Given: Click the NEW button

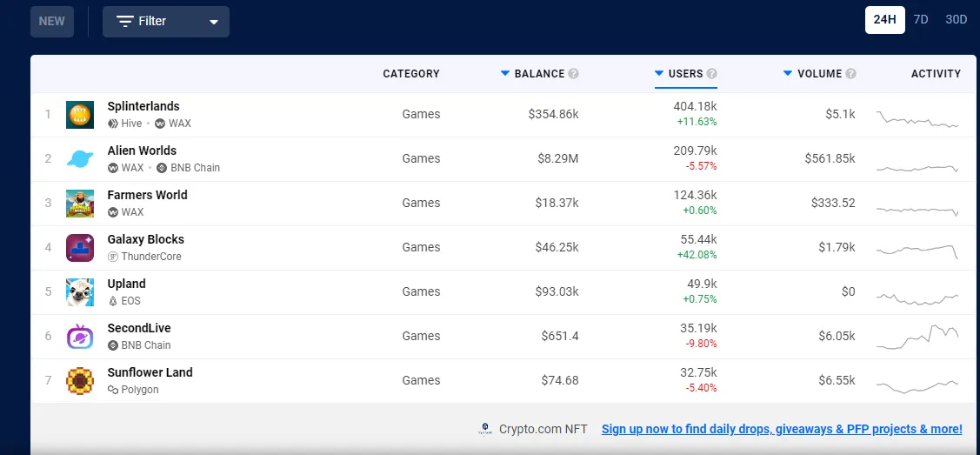Looking at the screenshot, I should (52, 21).
